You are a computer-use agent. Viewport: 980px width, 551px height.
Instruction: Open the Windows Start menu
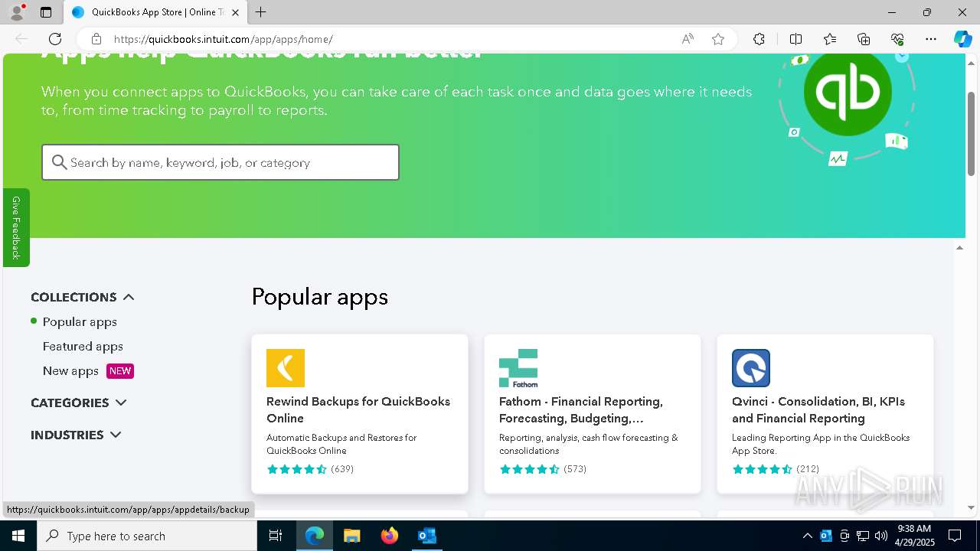18,536
